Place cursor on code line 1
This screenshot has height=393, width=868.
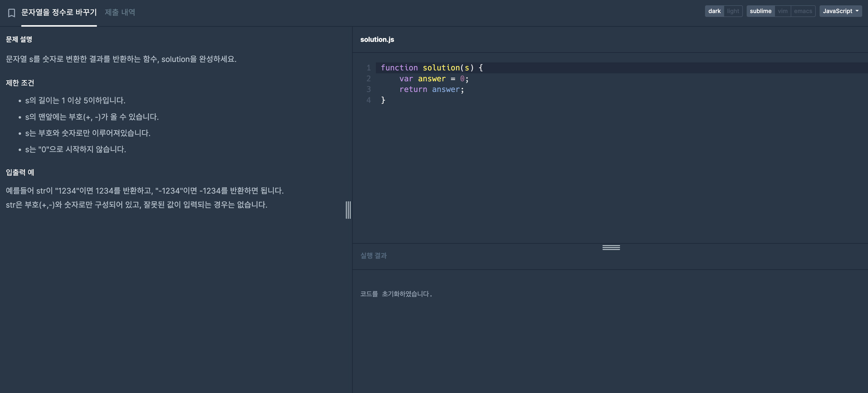[x=431, y=68]
